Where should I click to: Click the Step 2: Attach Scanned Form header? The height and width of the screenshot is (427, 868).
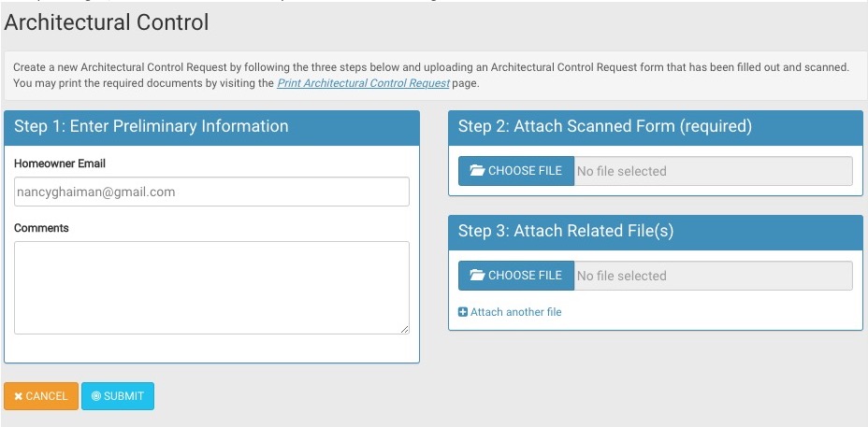click(605, 126)
